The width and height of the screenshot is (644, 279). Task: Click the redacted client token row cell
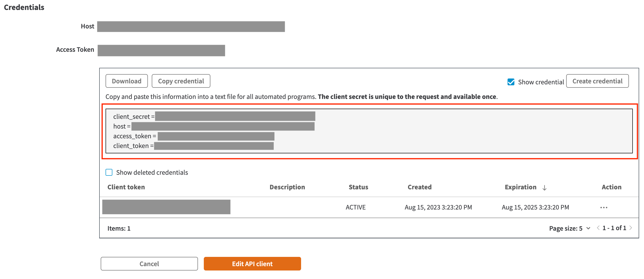pyautogui.click(x=166, y=207)
